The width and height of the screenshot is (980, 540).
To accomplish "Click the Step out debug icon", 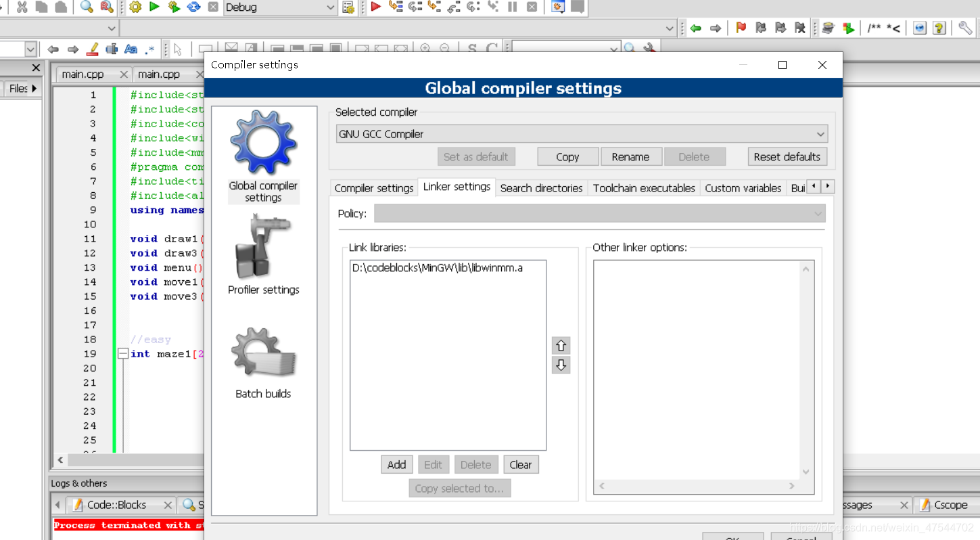I will click(x=454, y=7).
